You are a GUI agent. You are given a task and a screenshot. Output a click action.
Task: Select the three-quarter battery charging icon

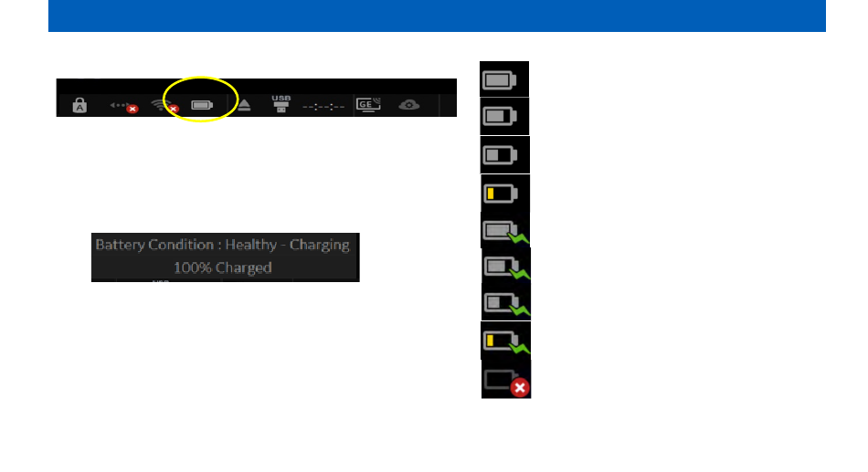[x=506, y=267]
